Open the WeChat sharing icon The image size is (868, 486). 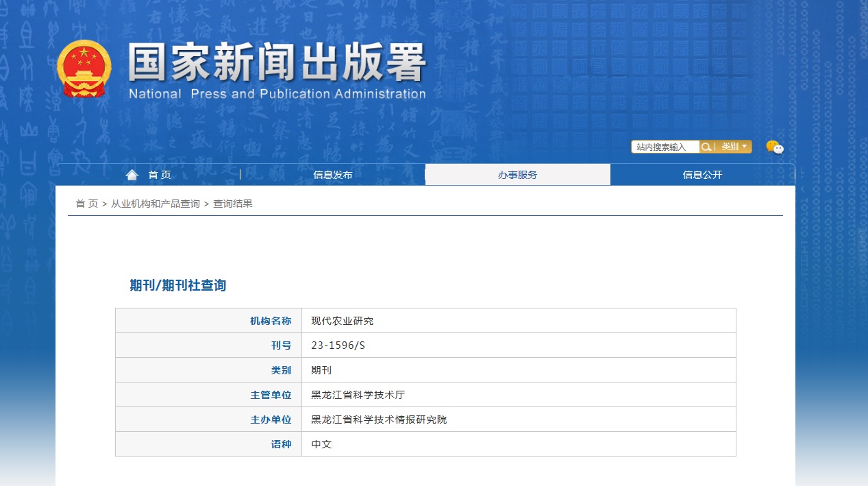774,147
